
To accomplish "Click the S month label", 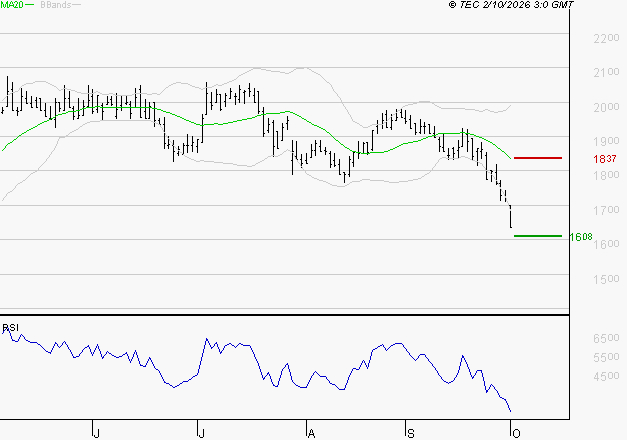I will (411, 433).
